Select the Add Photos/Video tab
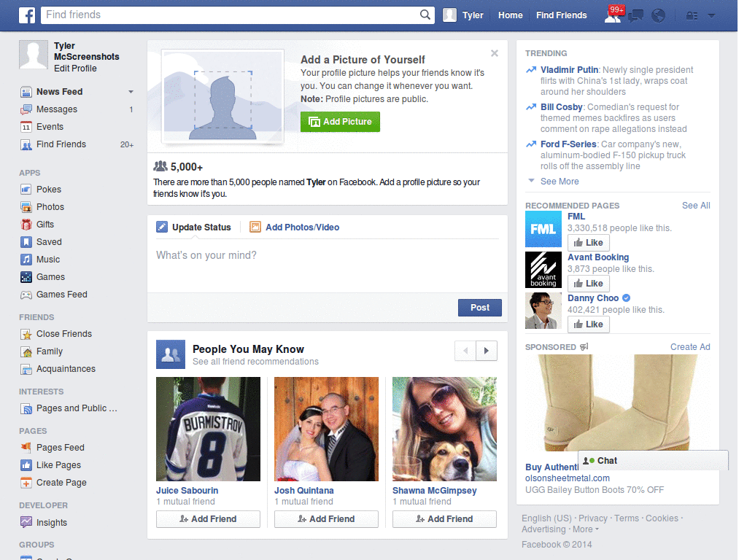This screenshot has width=747, height=560. pos(295,227)
